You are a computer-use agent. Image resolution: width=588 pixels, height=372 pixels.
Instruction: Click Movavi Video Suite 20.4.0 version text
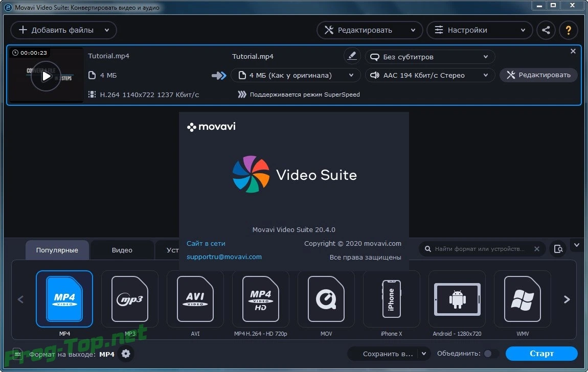click(293, 229)
